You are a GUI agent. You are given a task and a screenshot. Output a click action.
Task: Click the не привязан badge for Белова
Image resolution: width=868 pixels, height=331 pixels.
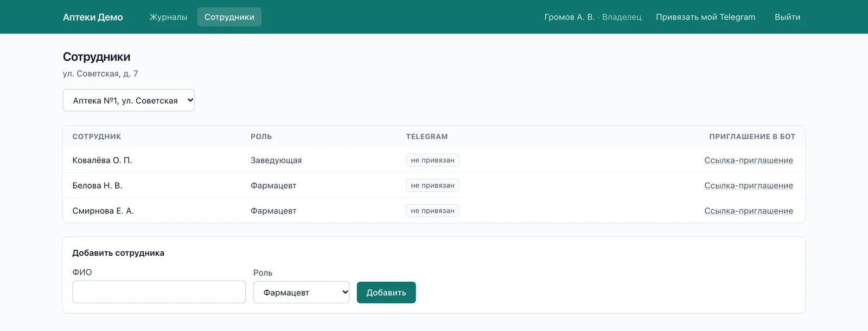pos(432,186)
